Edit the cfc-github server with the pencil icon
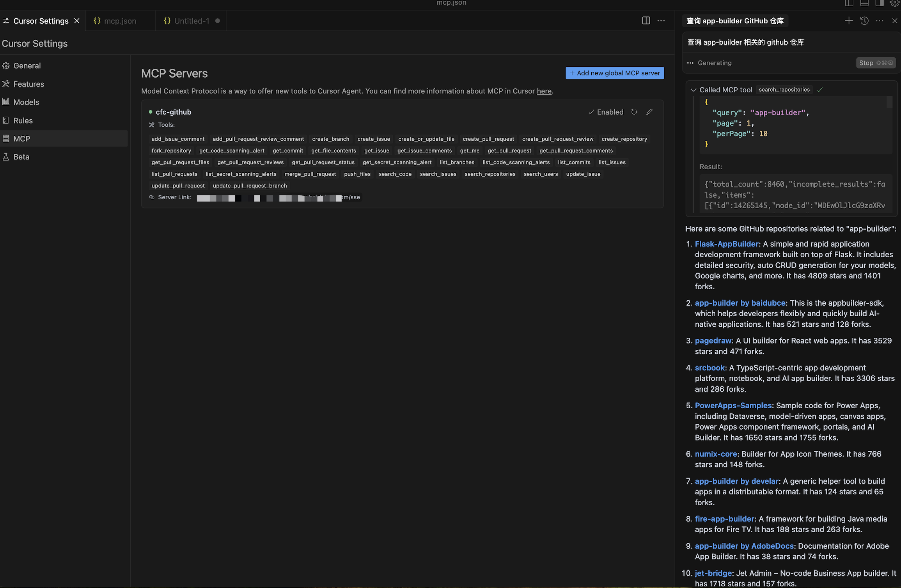 (649, 112)
